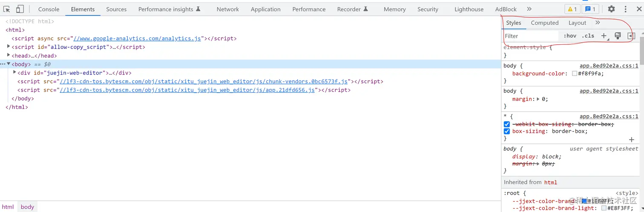Viewport: 644px width, 212px height.
Task: Switch to the Sources tab
Action: 116,9
